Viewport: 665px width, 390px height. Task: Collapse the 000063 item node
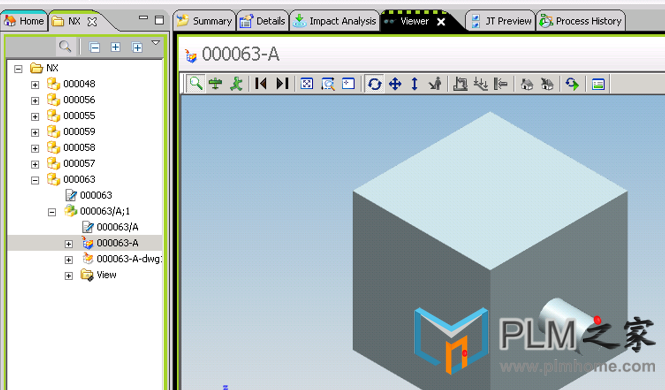[x=35, y=180]
